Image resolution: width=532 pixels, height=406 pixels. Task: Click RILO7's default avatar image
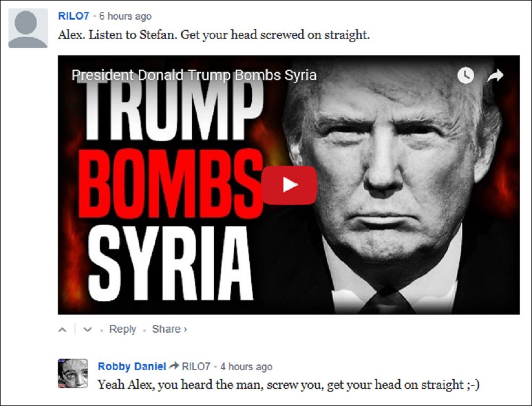(28, 28)
